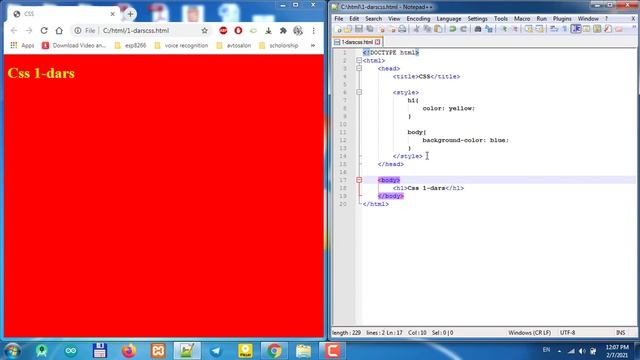
Task: Click the AdBlock extension icon in Chrome
Action: click(223, 31)
